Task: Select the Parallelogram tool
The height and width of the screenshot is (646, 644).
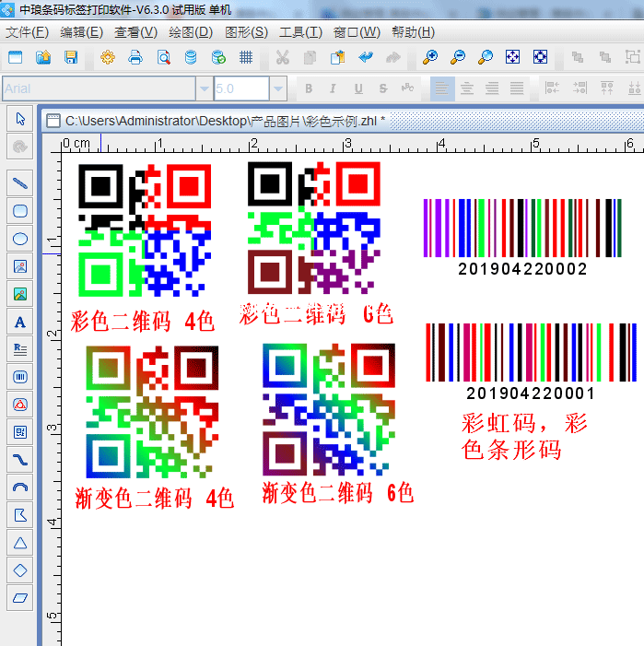Action: coord(19,598)
